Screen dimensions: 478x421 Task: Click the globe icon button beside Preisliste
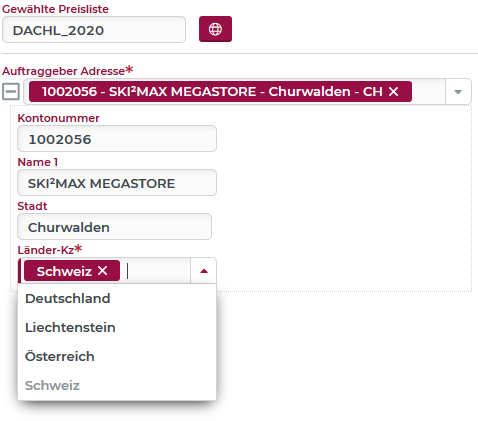click(215, 29)
